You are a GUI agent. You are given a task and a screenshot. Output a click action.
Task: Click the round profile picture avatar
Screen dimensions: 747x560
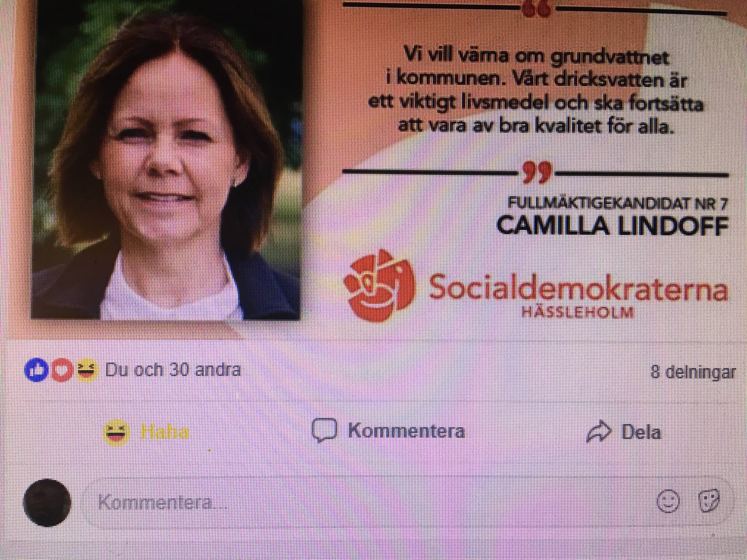tap(47, 502)
